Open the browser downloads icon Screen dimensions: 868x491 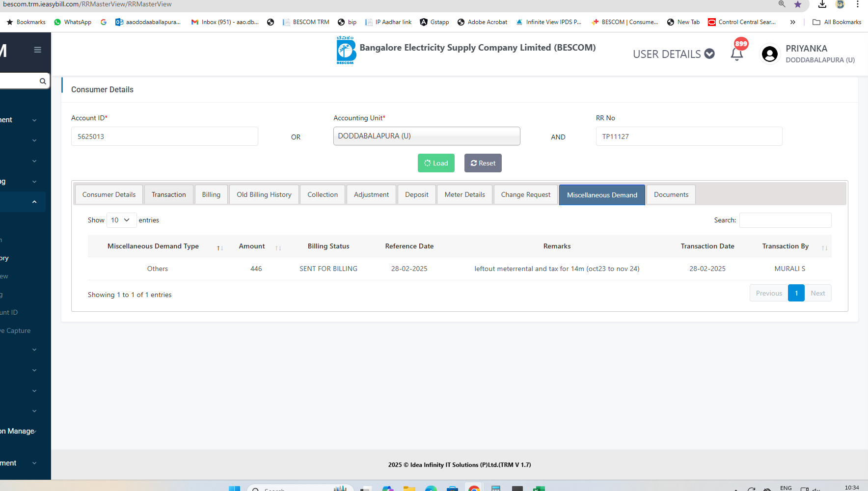(822, 4)
